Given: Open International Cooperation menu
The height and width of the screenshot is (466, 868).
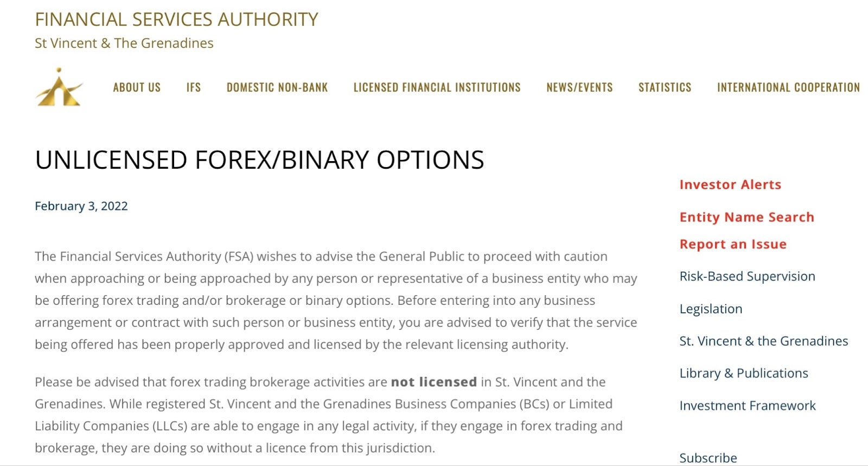Looking at the screenshot, I should point(788,87).
